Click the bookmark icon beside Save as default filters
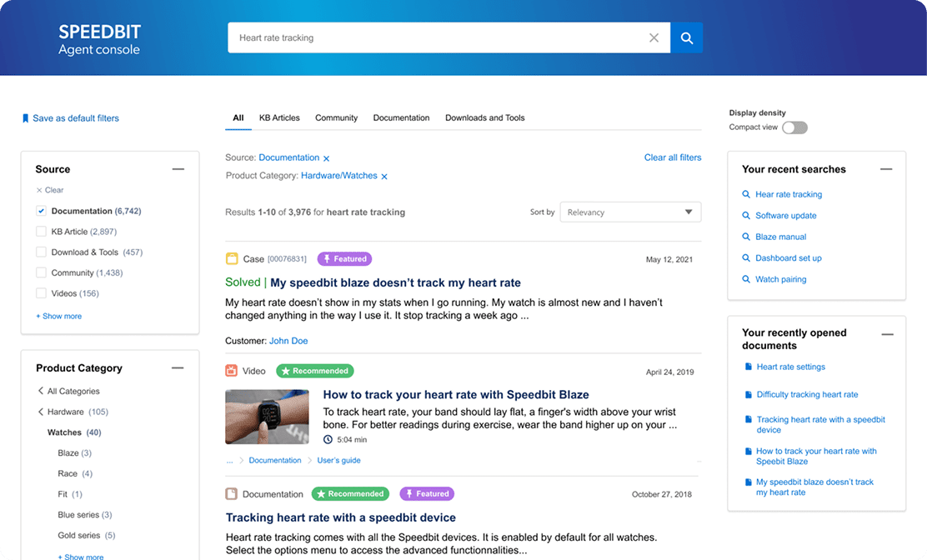This screenshot has height=560, width=927. (x=25, y=118)
